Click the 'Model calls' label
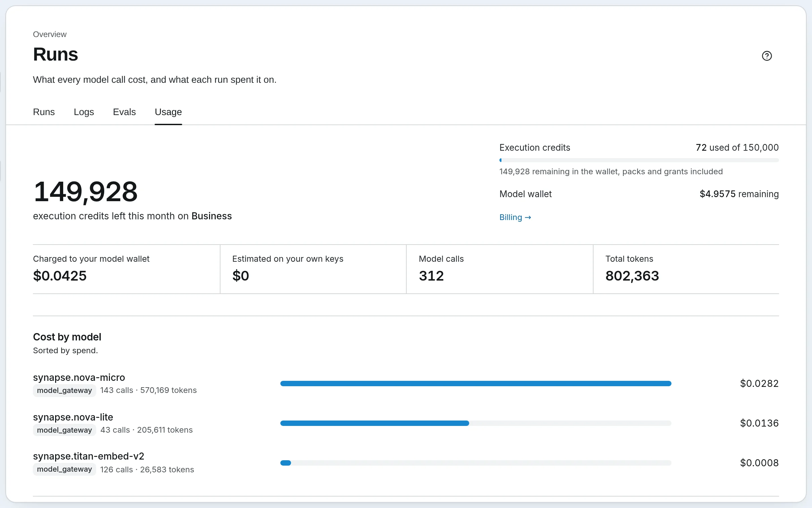Screen dimensions: 812x508 click(441, 259)
